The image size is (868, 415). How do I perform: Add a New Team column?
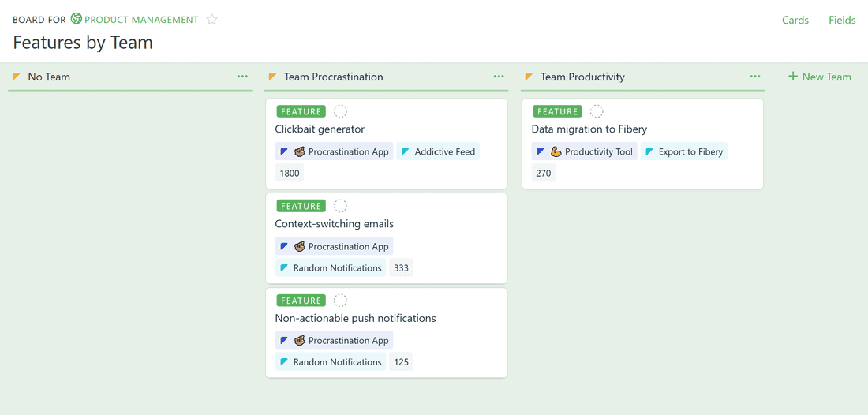[819, 77]
